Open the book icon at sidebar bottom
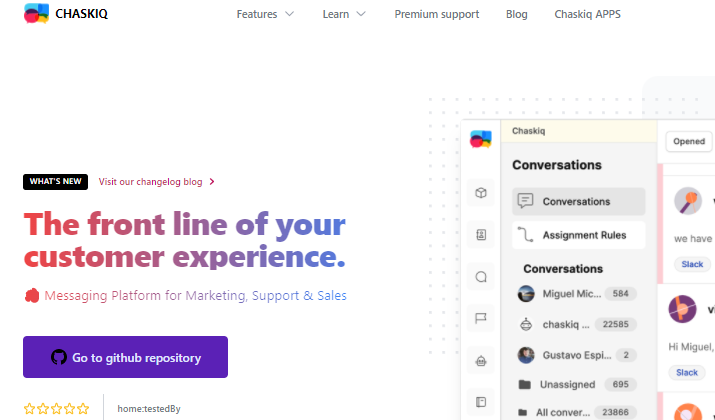 click(x=481, y=402)
